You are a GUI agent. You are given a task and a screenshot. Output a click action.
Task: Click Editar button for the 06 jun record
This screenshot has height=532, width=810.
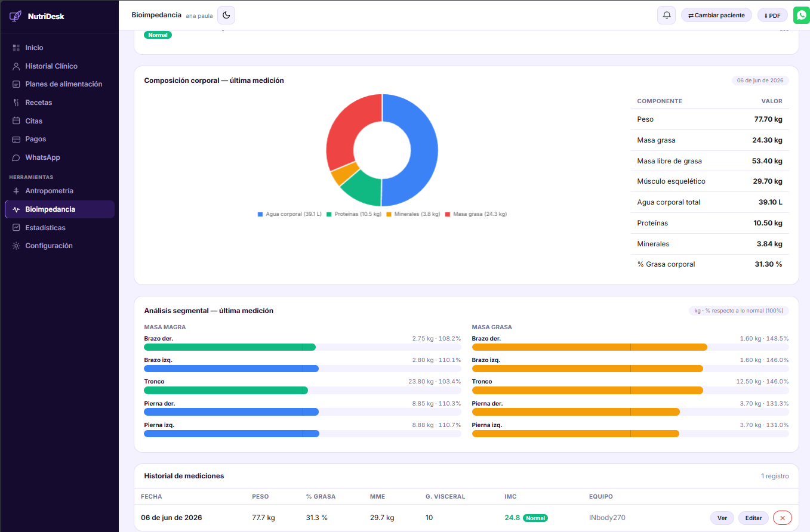click(753, 518)
